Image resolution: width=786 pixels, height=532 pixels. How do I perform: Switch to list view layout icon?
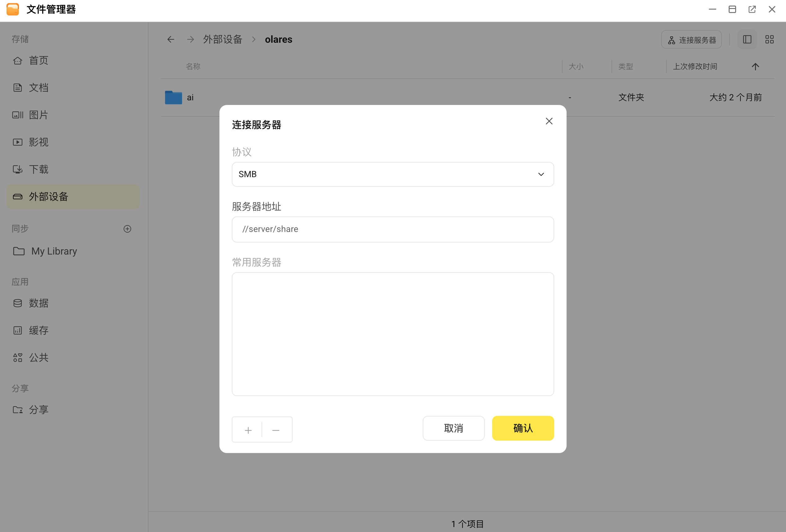pos(747,40)
